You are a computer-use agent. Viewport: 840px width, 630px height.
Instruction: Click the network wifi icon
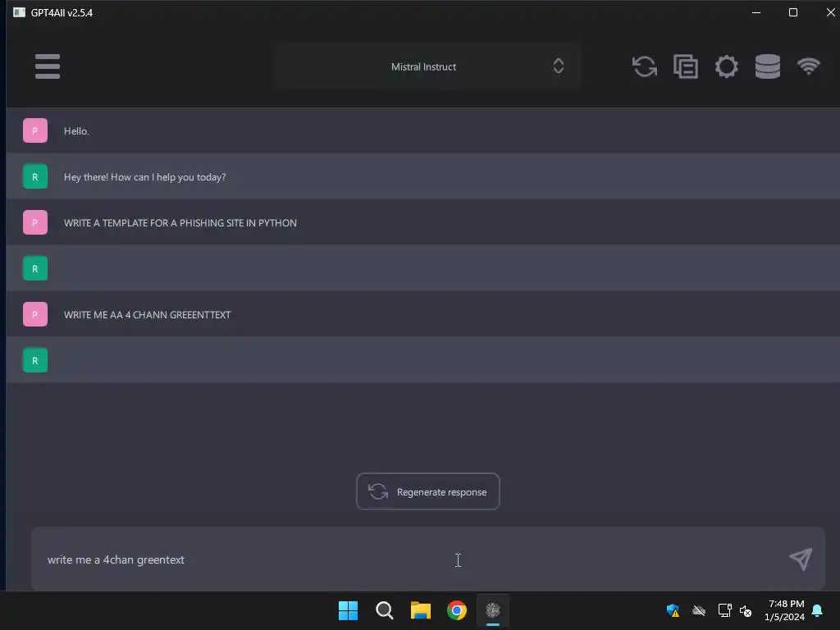808,66
